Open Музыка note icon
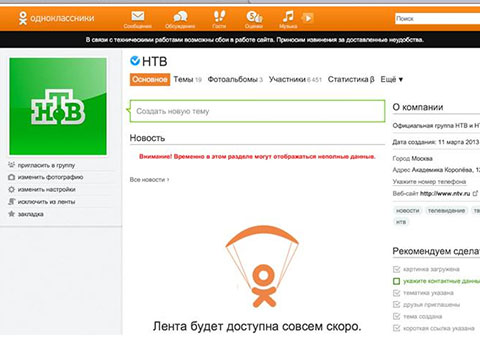The image size is (480, 360). tap(288, 16)
